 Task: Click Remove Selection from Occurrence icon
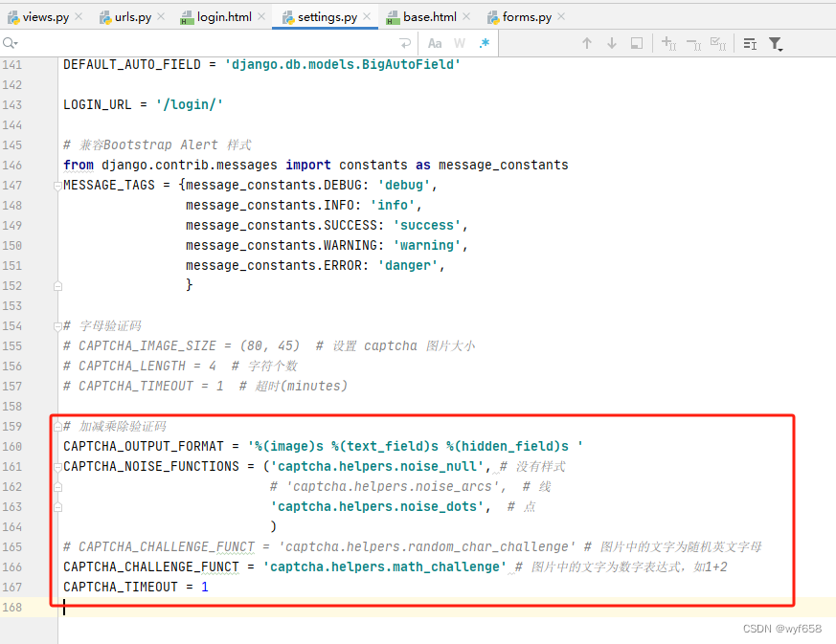[x=691, y=43]
